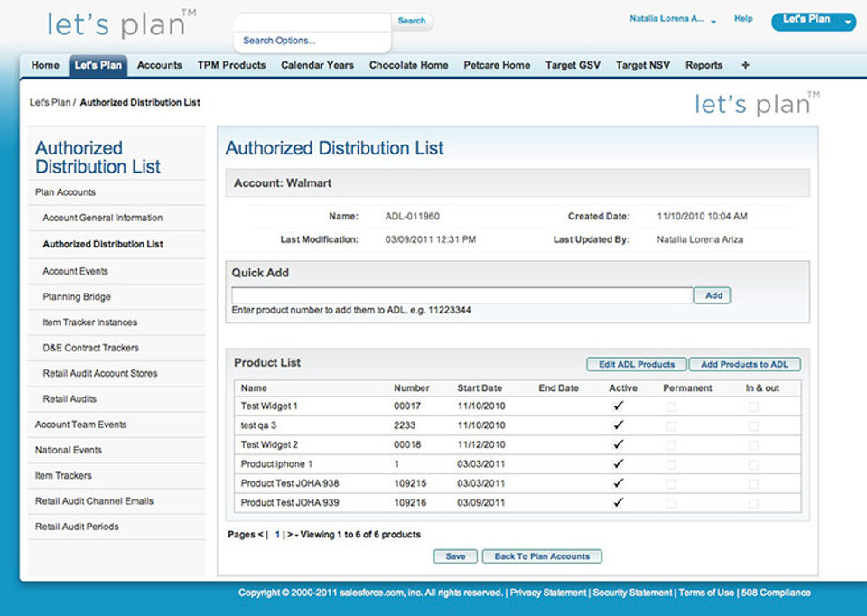Click 508 Compliance footer link

click(776, 593)
